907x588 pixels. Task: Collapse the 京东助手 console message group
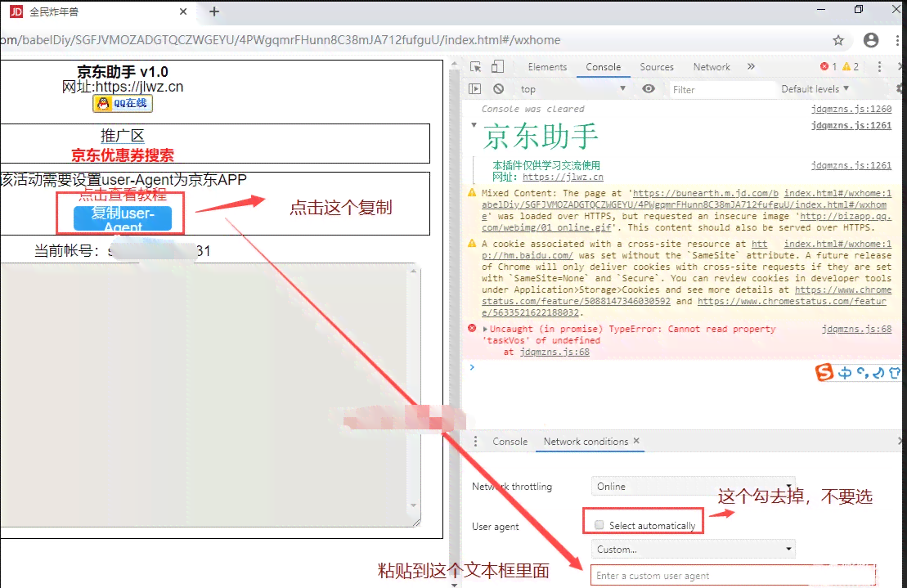click(474, 125)
